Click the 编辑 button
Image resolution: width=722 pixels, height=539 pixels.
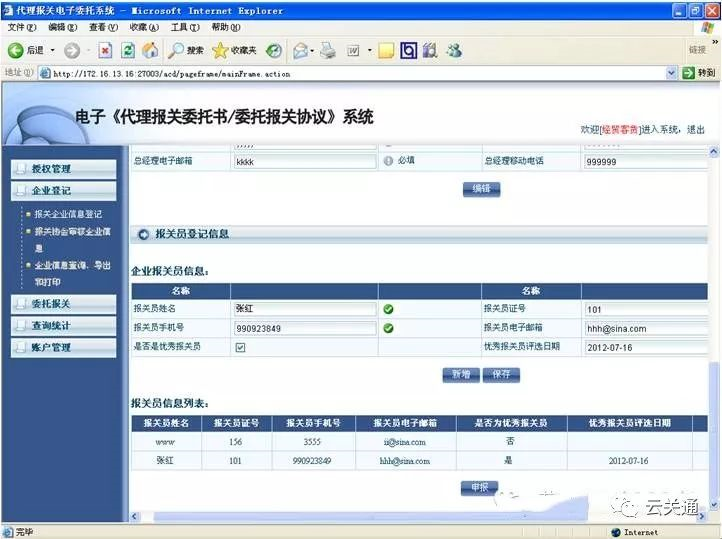tap(481, 189)
